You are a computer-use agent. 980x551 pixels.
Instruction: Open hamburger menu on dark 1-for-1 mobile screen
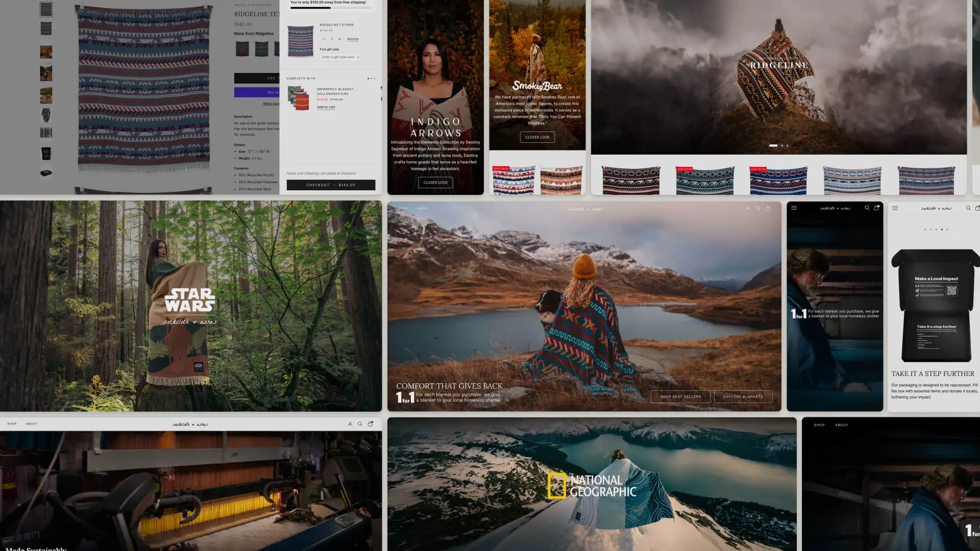click(794, 208)
